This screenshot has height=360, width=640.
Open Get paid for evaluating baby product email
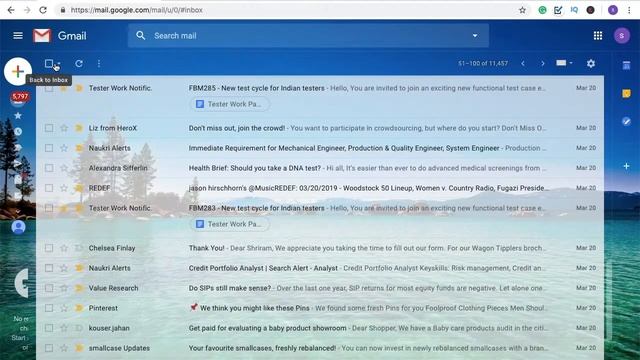click(x=320, y=328)
